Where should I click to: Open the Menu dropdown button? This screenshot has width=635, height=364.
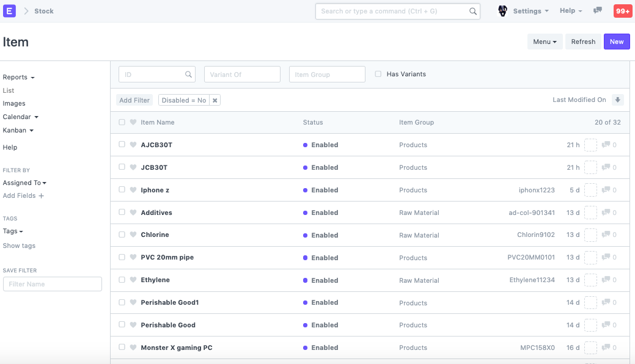click(545, 42)
